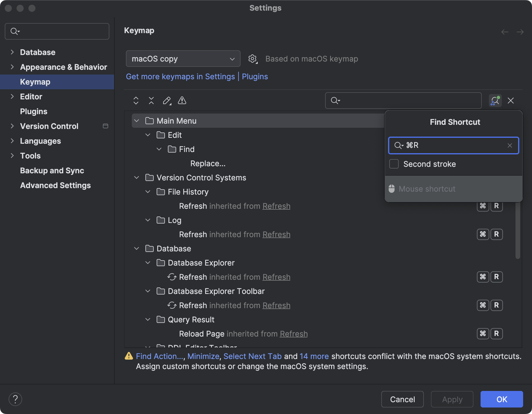
Task: Enable the Second stroke checkbox
Action: click(x=394, y=164)
